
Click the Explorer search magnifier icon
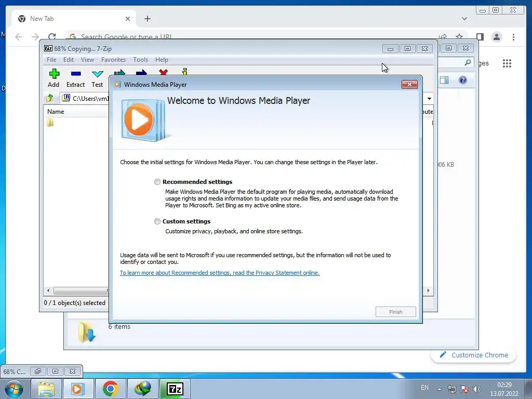(x=468, y=62)
